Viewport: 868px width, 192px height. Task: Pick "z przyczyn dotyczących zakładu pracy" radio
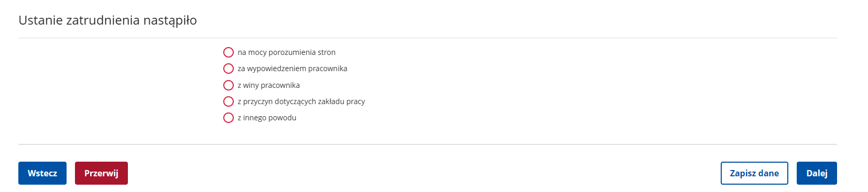coord(229,101)
